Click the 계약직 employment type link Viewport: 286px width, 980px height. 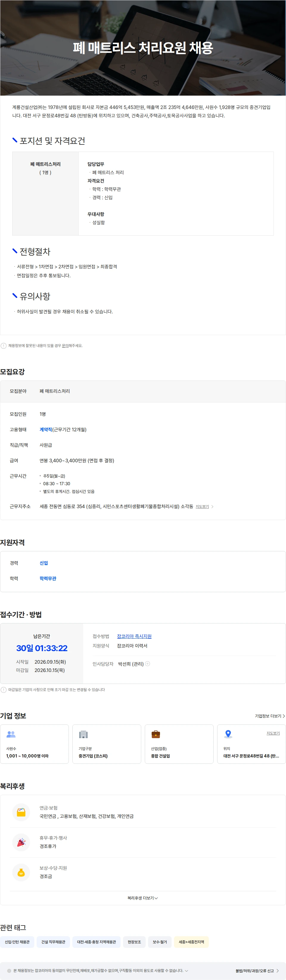tap(46, 430)
